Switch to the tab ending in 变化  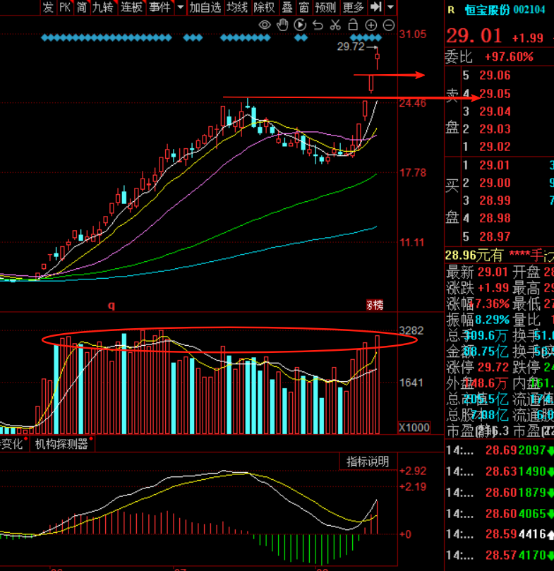tap(13, 444)
